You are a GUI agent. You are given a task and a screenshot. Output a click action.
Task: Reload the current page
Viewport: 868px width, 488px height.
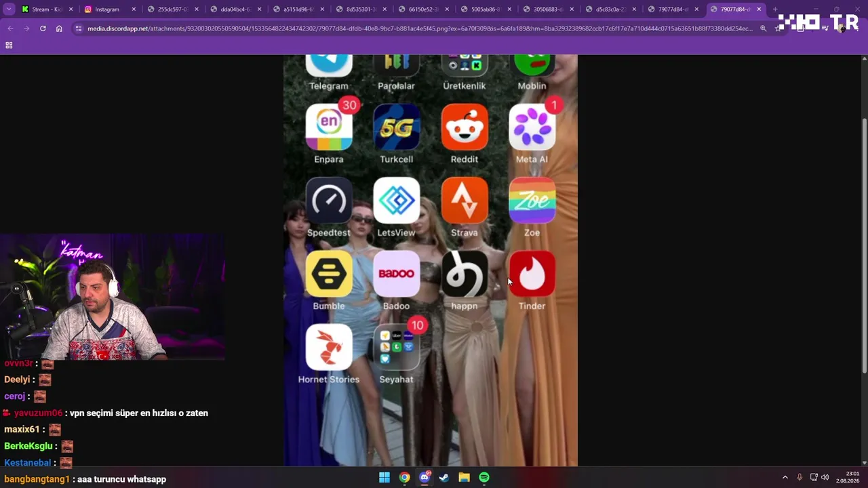[43, 28]
